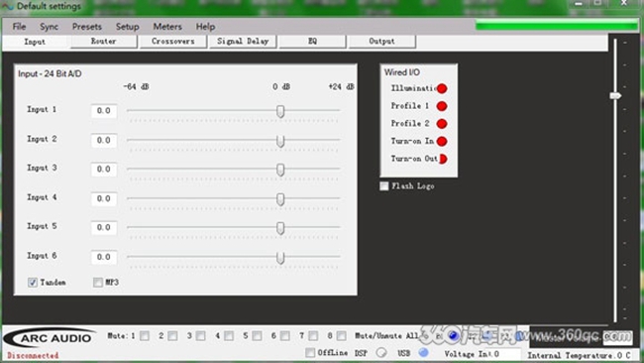Click the DSP status indicator circle
Screen dimensions: 644x363
[x=381, y=353]
